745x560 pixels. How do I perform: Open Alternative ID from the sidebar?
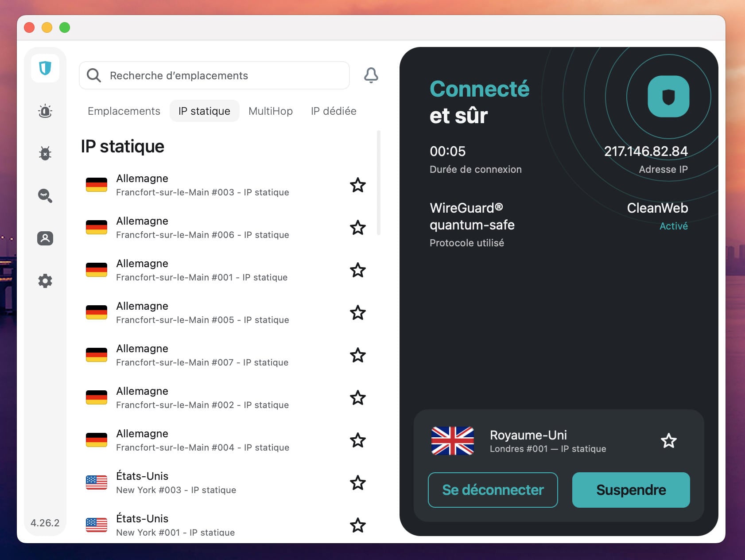[x=45, y=238]
